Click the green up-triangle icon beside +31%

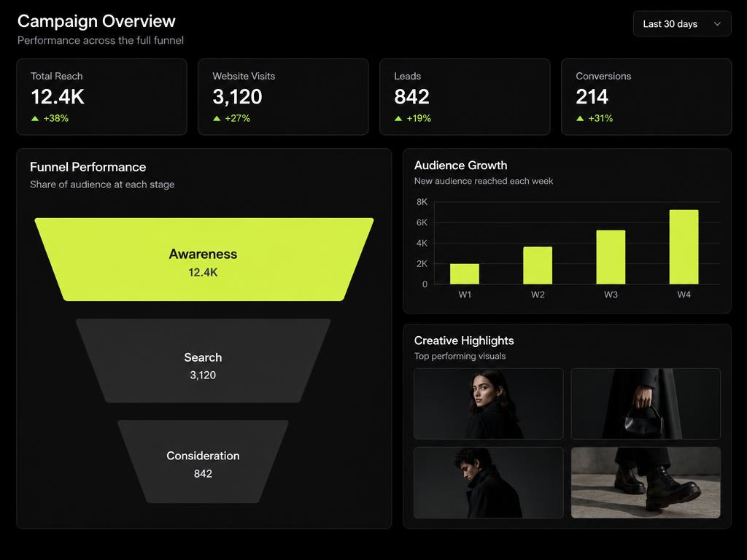tap(580, 119)
